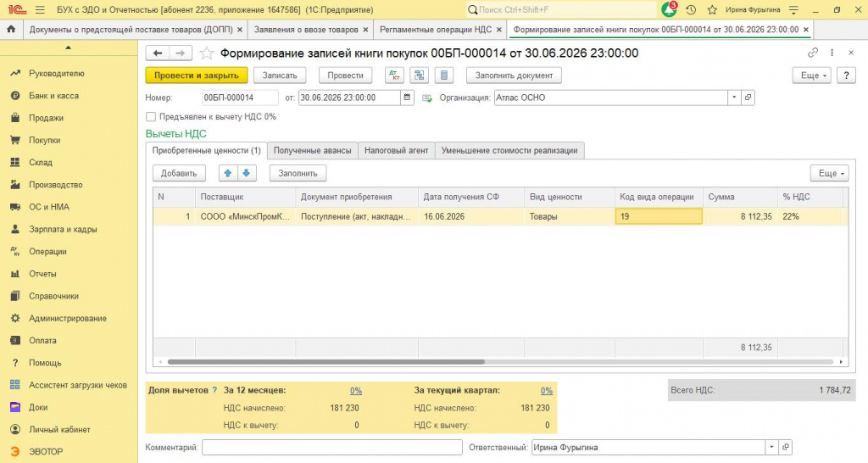868x463 pixels.
Task: Open calendar picker for document date
Action: click(408, 98)
